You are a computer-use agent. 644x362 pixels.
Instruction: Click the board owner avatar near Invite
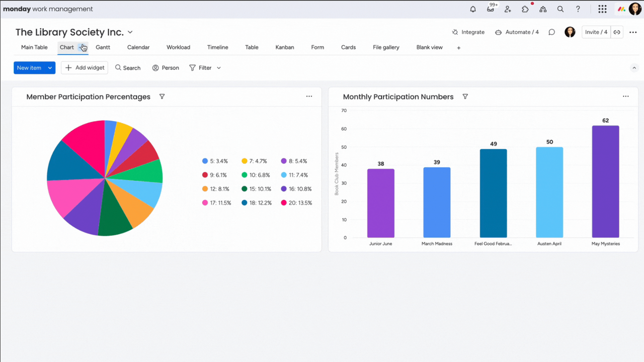point(570,32)
